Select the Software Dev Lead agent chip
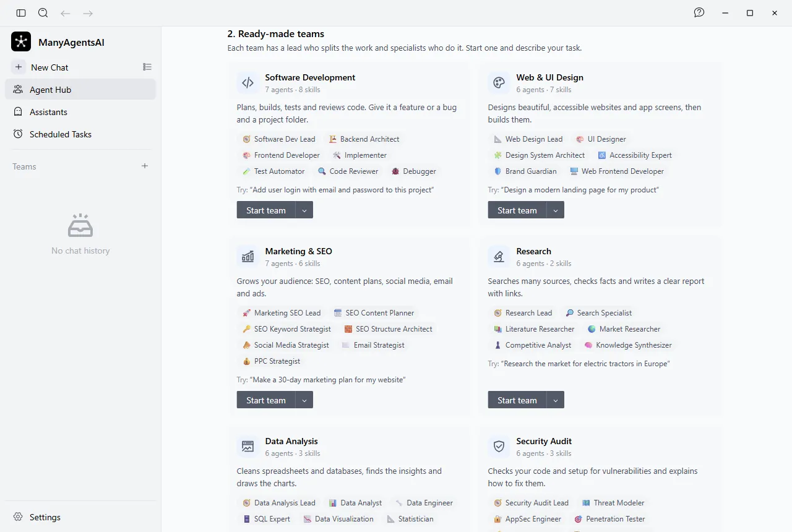792x532 pixels. pyautogui.click(x=279, y=139)
